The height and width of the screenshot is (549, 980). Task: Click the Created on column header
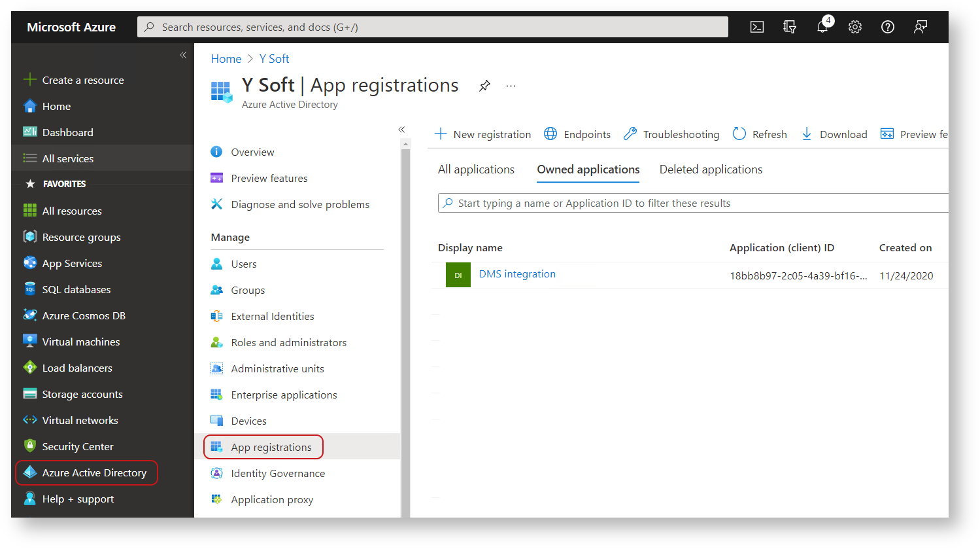coord(905,248)
